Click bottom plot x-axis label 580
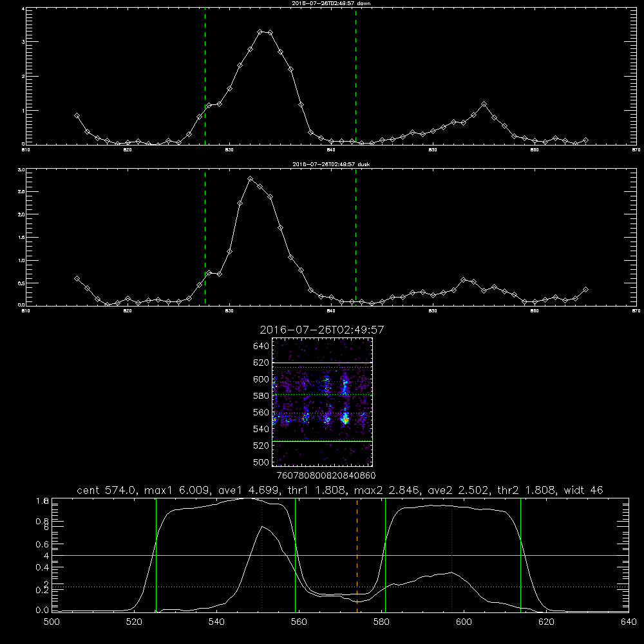The image size is (644, 644). pyautogui.click(x=381, y=622)
